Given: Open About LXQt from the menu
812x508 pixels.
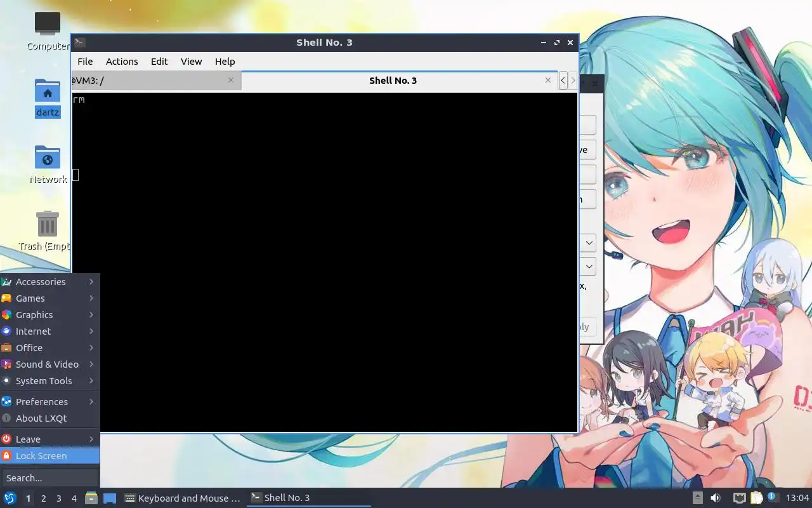Looking at the screenshot, I should (x=49, y=418).
